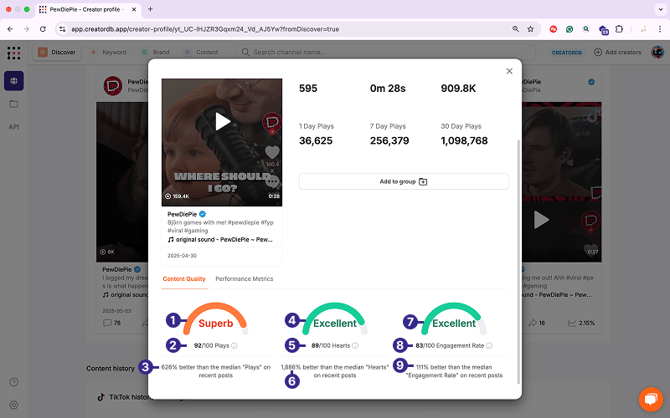Viewport: 670px width, 418px height.
Task: Click the Superb plays gauge
Action: (x=216, y=319)
